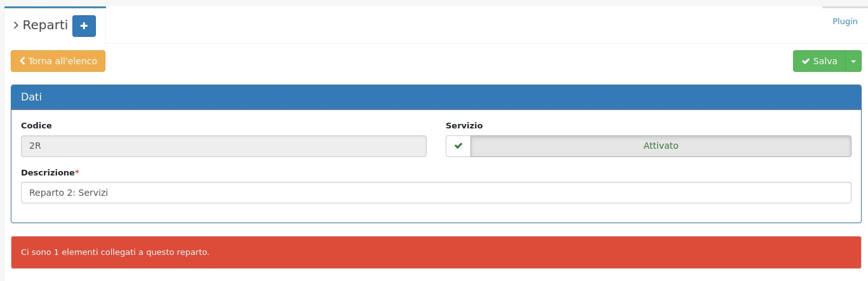
Task: Select the Reparti heading tab
Action: [x=55, y=25]
